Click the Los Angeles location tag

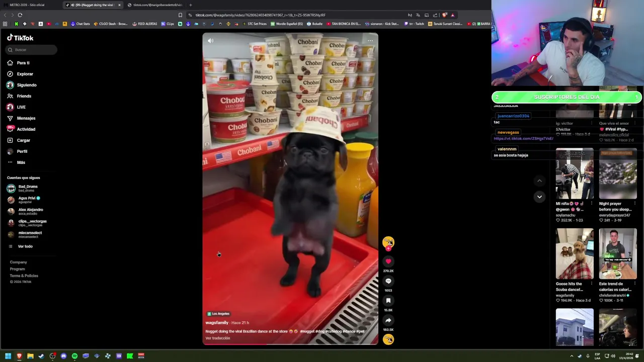[x=218, y=314]
